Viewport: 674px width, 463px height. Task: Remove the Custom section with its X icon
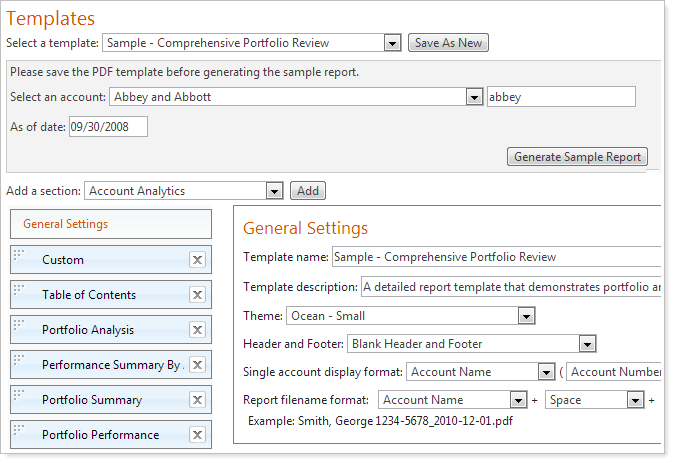[x=197, y=260]
